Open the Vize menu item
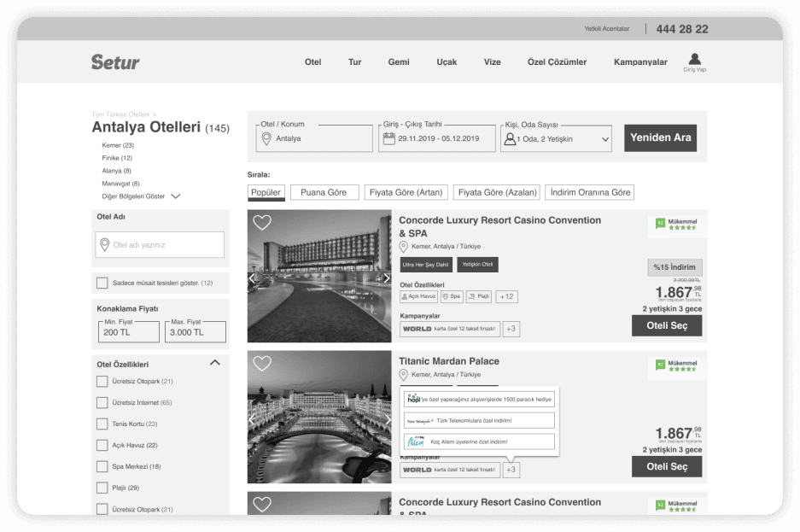This screenshot has height=532, width=800. (x=492, y=62)
